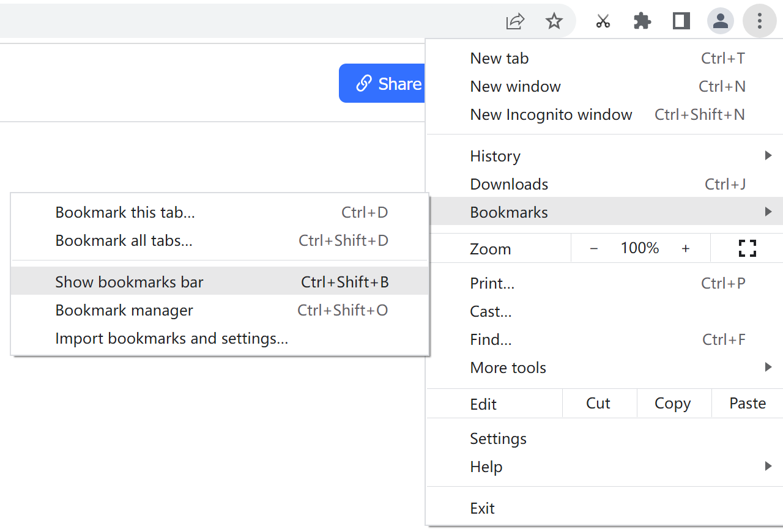This screenshot has height=532, width=783.
Task: Click the share page icon in address bar
Action: click(515, 21)
